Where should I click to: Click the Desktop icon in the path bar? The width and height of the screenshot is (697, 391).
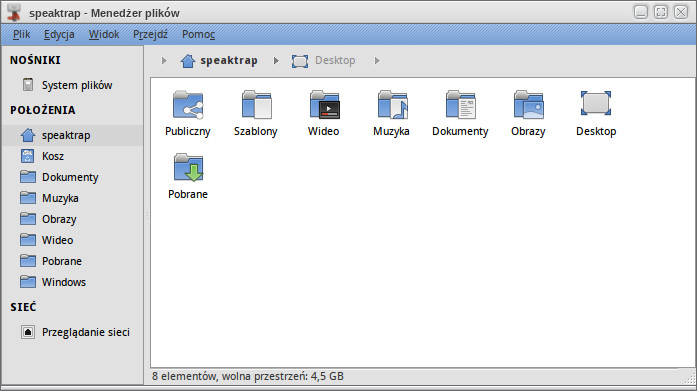[x=300, y=61]
